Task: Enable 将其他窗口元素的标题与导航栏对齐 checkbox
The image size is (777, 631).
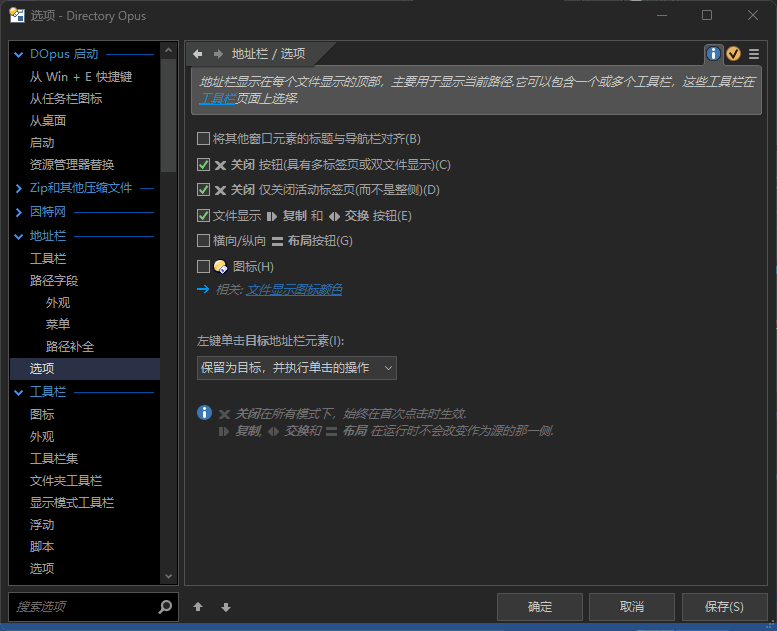Action: click(204, 139)
